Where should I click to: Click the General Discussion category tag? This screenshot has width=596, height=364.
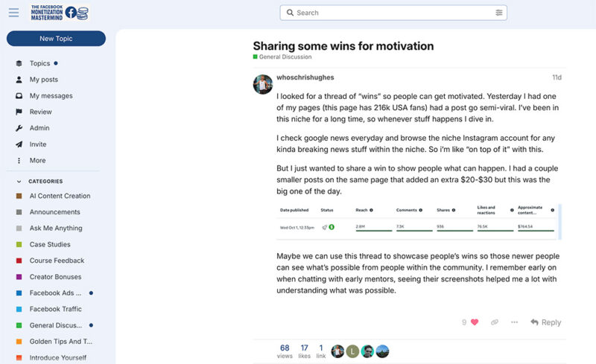point(285,57)
